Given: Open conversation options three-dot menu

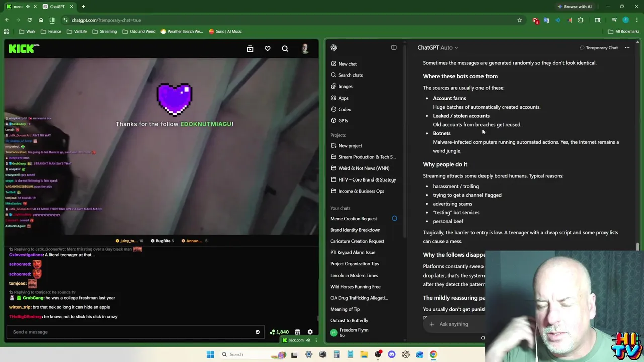Looking at the screenshot, I should (x=627, y=48).
